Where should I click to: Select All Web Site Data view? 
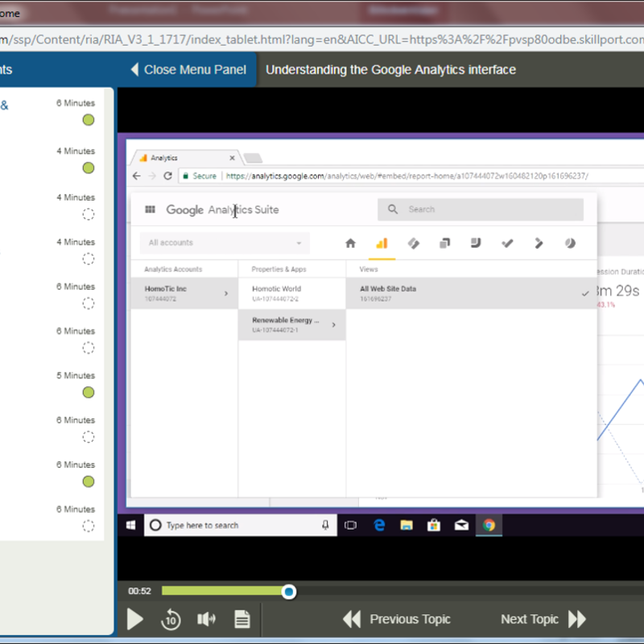pyautogui.click(x=472, y=293)
